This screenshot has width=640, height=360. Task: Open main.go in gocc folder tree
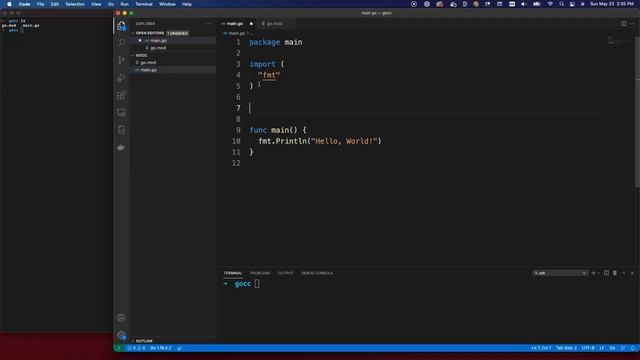pos(174,70)
